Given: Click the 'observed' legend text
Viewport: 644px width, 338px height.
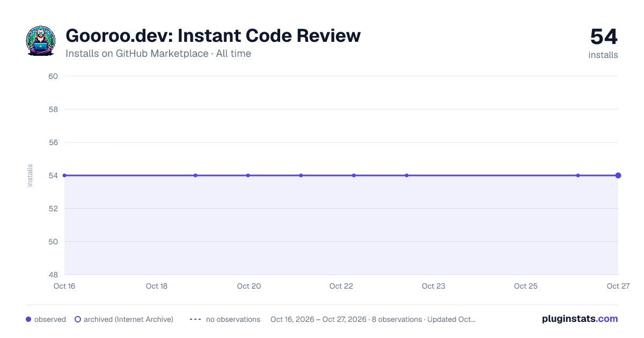Looking at the screenshot, I should coord(50,319).
